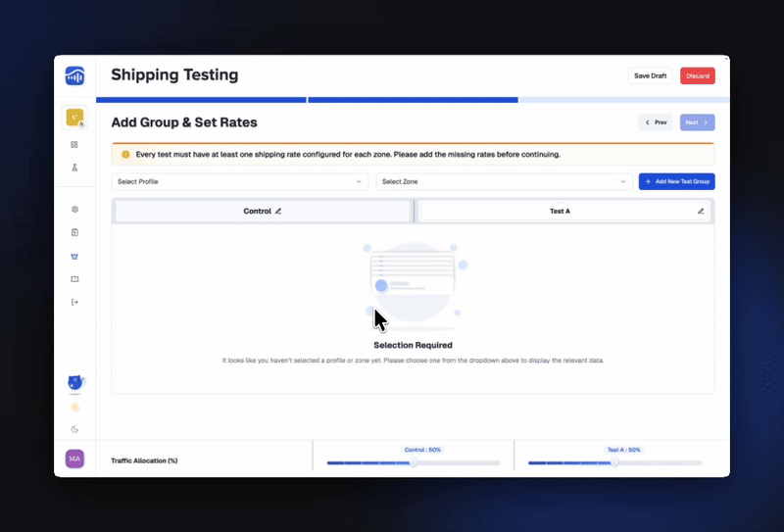Screen dimensions: 784x532
Task: Open the crown plan icon in sidebar
Action: coord(74,256)
